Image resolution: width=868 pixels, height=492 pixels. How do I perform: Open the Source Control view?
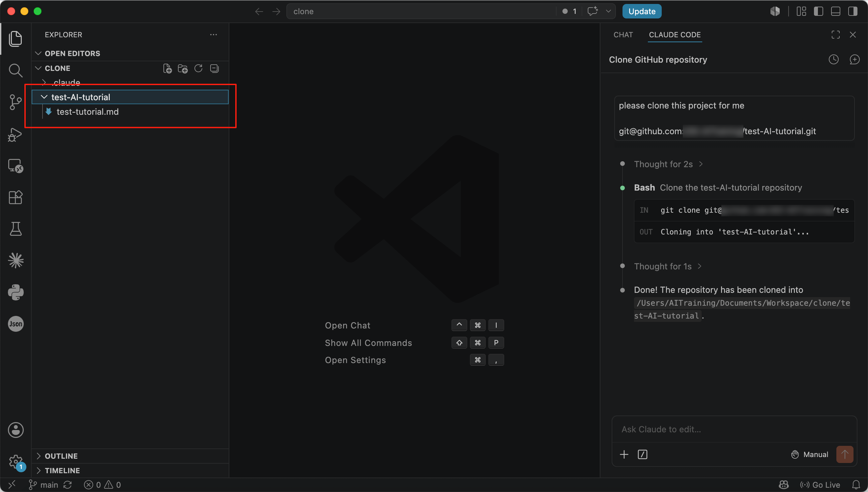pyautogui.click(x=15, y=102)
